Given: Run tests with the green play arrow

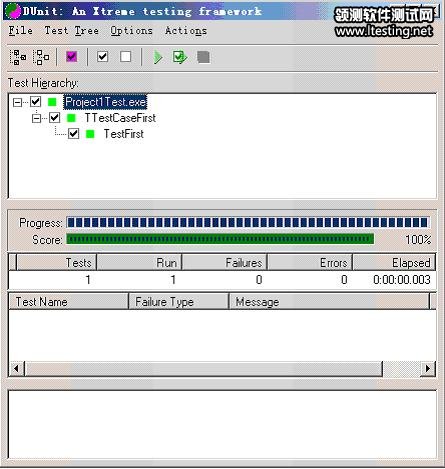Looking at the screenshot, I should (158, 57).
